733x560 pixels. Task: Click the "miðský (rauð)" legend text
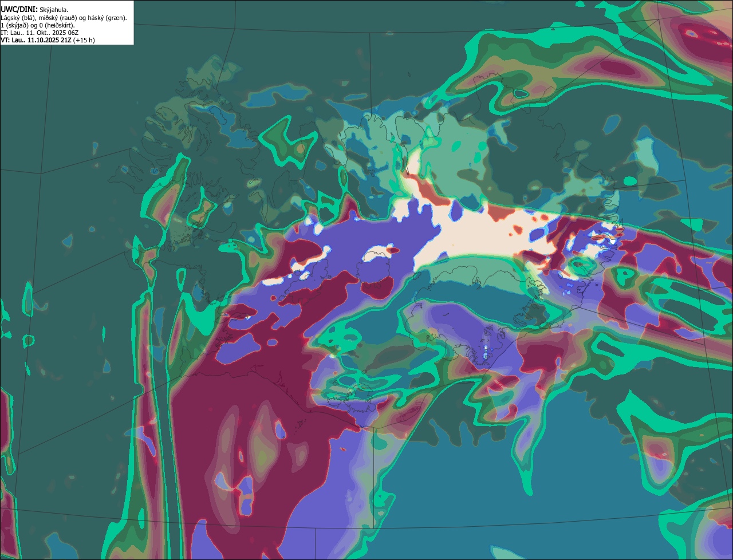pyautogui.click(x=58, y=18)
